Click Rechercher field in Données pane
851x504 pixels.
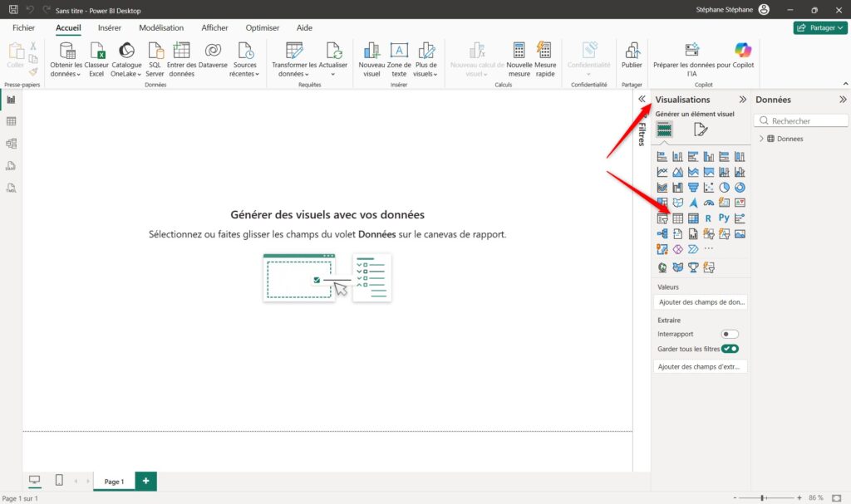(x=801, y=120)
